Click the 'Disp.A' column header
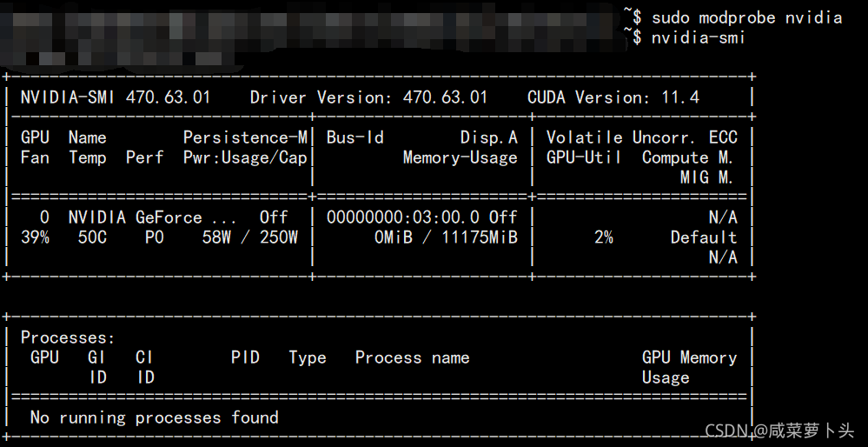 489,137
